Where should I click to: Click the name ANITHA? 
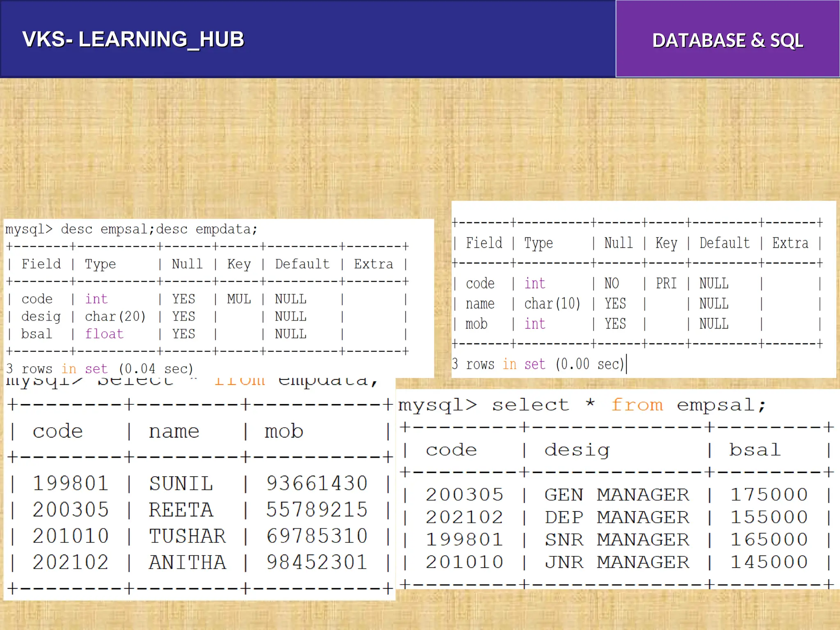click(187, 562)
